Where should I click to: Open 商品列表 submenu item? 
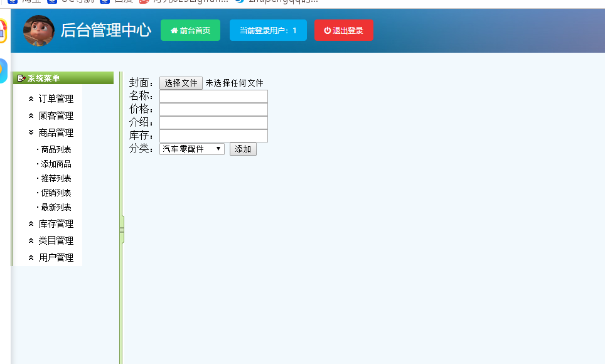[x=56, y=149]
